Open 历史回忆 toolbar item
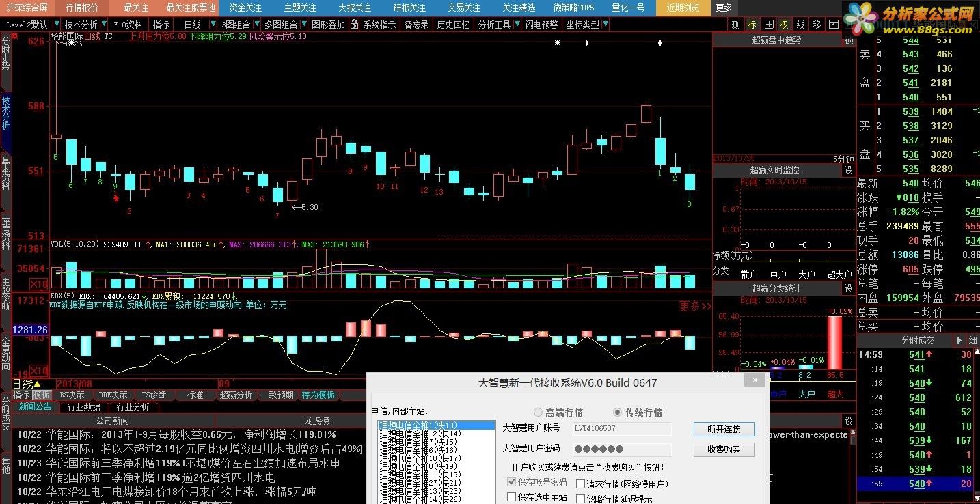 tap(453, 25)
